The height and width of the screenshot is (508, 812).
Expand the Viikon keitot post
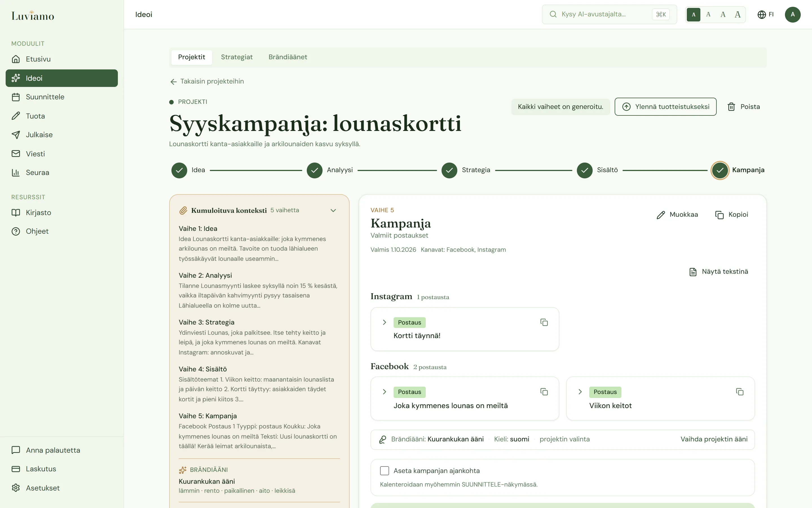tap(580, 392)
